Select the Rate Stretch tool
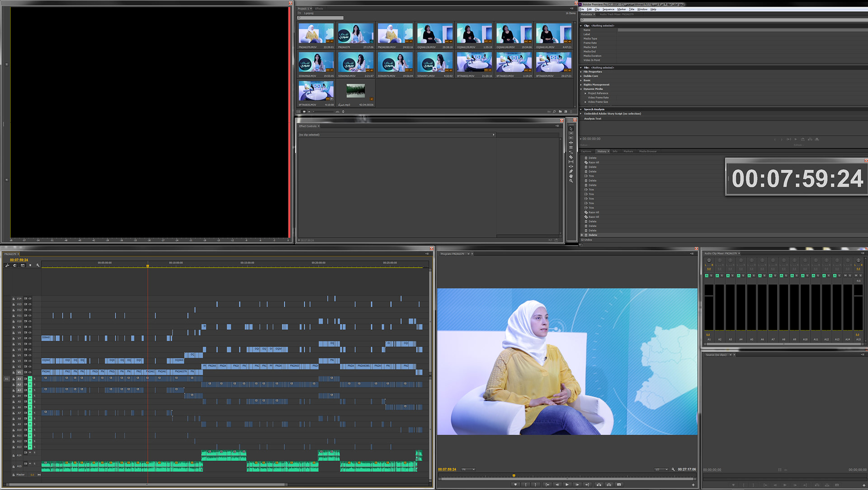868x490 pixels. point(571,152)
